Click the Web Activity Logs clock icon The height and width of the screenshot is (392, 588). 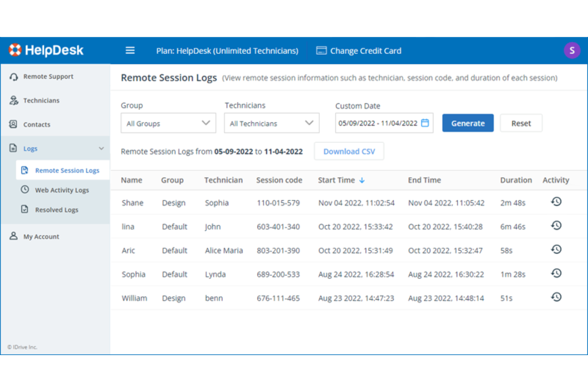25,190
